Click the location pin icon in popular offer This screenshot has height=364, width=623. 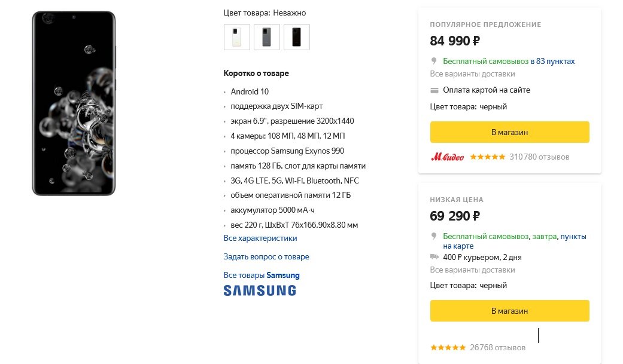click(434, 61)
